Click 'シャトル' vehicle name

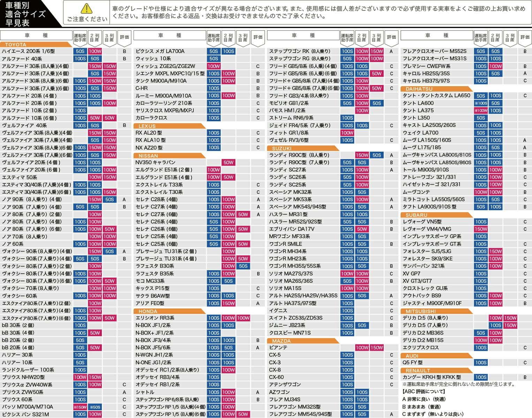tap(145, 392)
